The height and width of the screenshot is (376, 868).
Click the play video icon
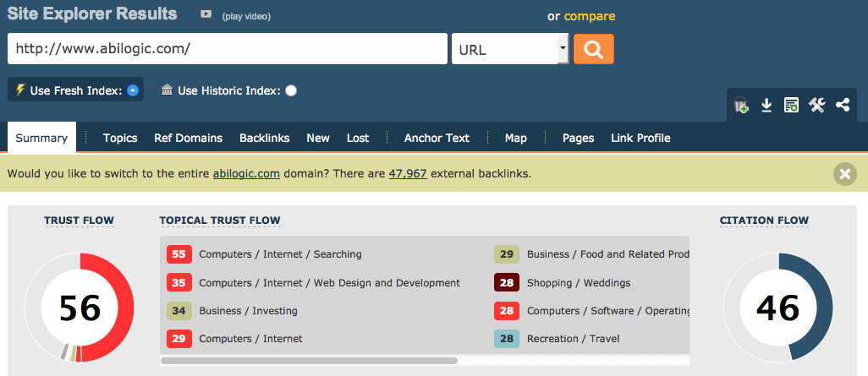(x=206, y=14)
